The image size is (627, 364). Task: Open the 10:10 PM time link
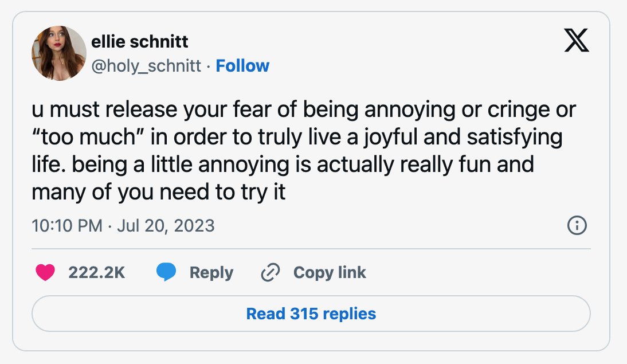[x=67, y=226]
